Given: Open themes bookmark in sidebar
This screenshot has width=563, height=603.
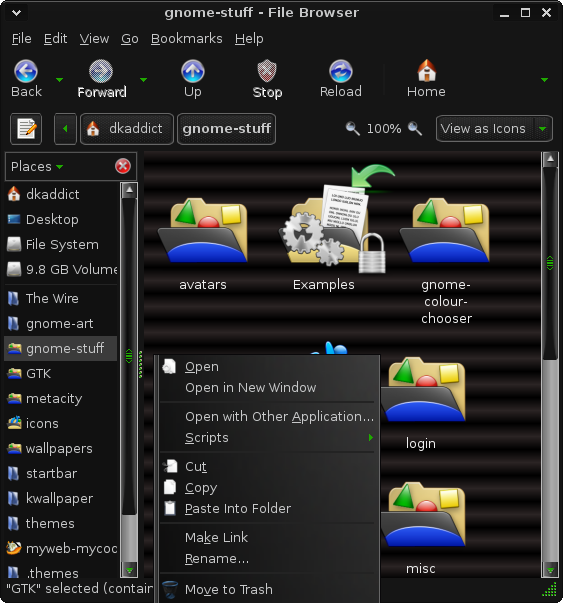Looking at the screenshot, I should pyautogui.click(x=62, y=523).
